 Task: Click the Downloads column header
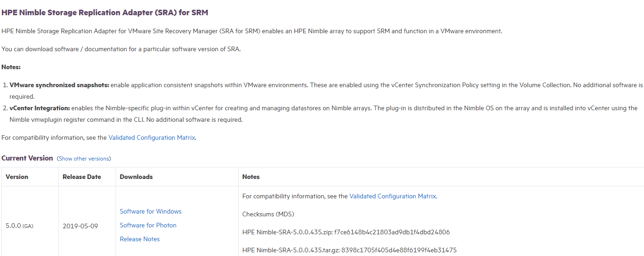tap(136, 177)
